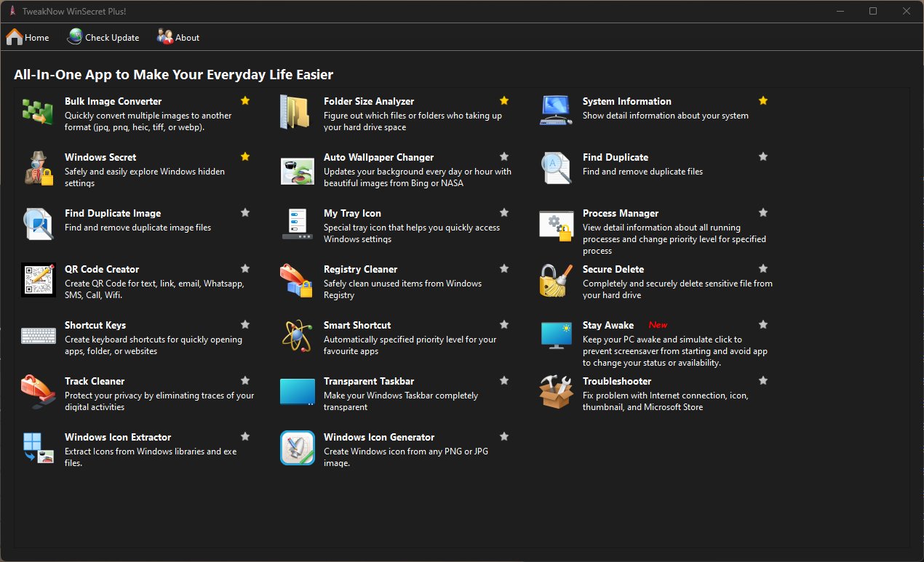Open the Smart Shortcut atom icon

click(297, 336)
